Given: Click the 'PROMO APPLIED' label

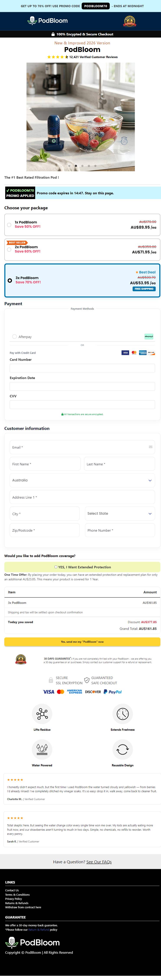Looking at the screenshot, I should [x=20, y=196].
